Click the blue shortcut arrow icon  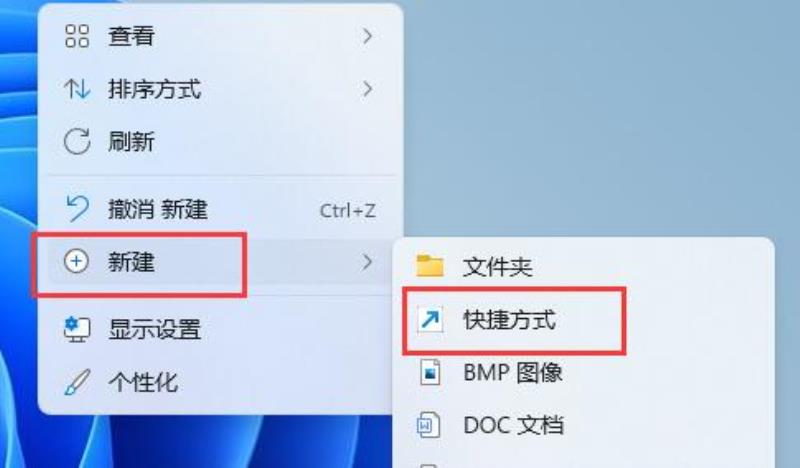click(x=430, y=320)
